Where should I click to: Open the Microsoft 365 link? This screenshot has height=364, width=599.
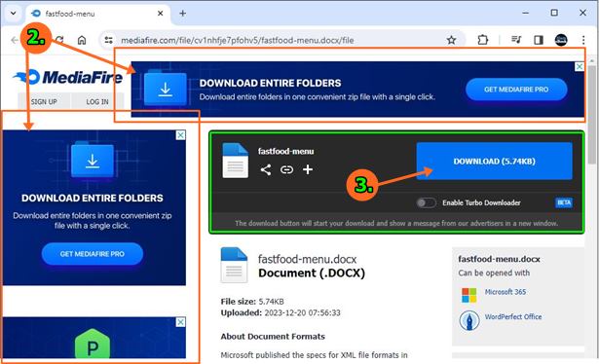click(x=505, y=292)
